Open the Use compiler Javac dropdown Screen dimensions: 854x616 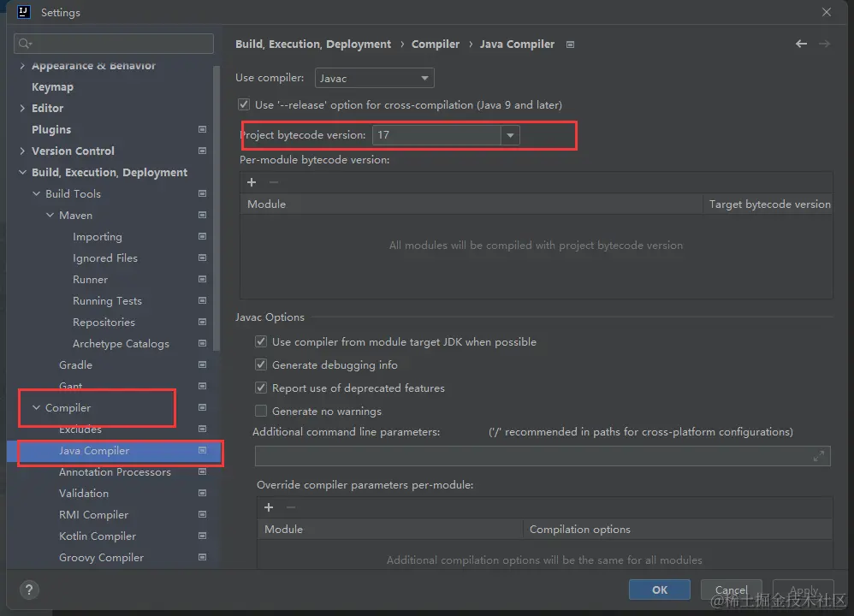coord(375,78)
